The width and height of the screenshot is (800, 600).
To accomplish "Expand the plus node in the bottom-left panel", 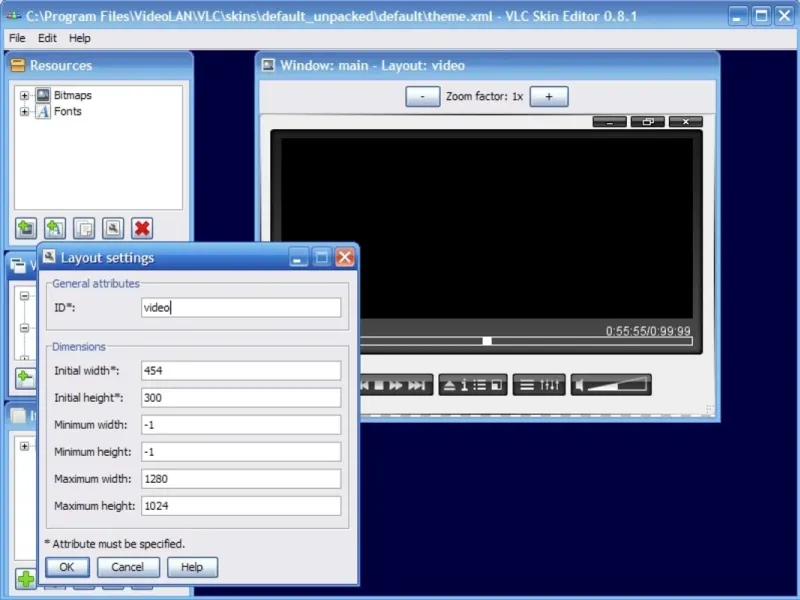I will (24, 446).
